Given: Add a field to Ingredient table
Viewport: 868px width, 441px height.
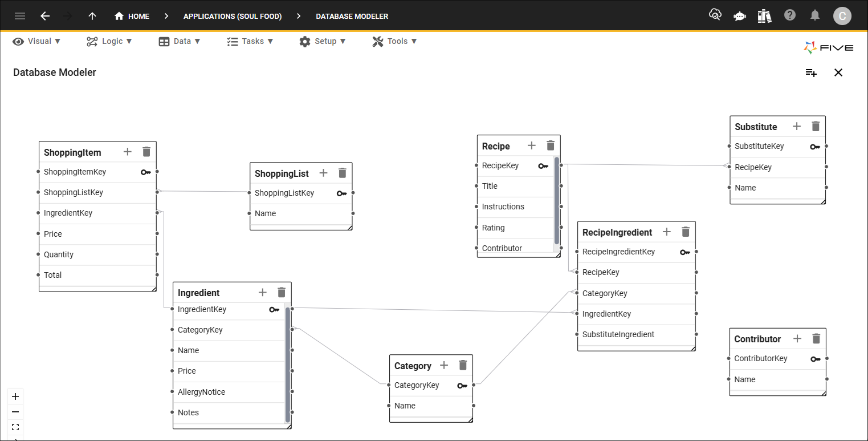Looking at the screenshot, I should [263, 292].
